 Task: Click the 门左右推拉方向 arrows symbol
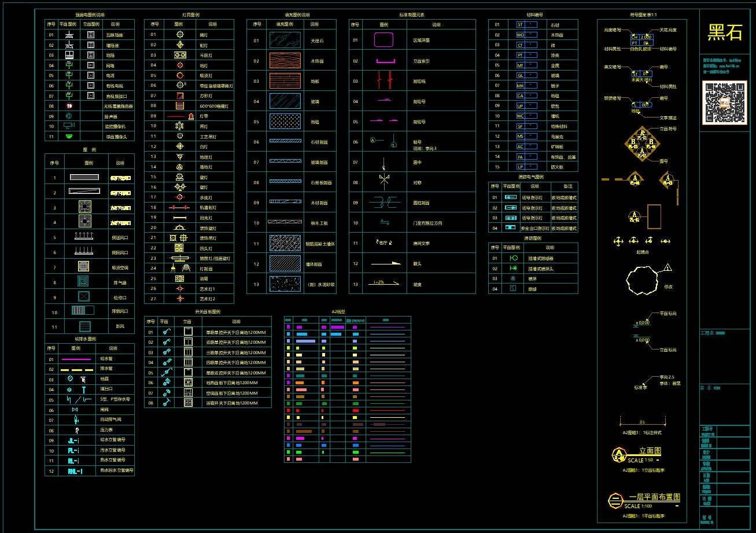point(385,223)
